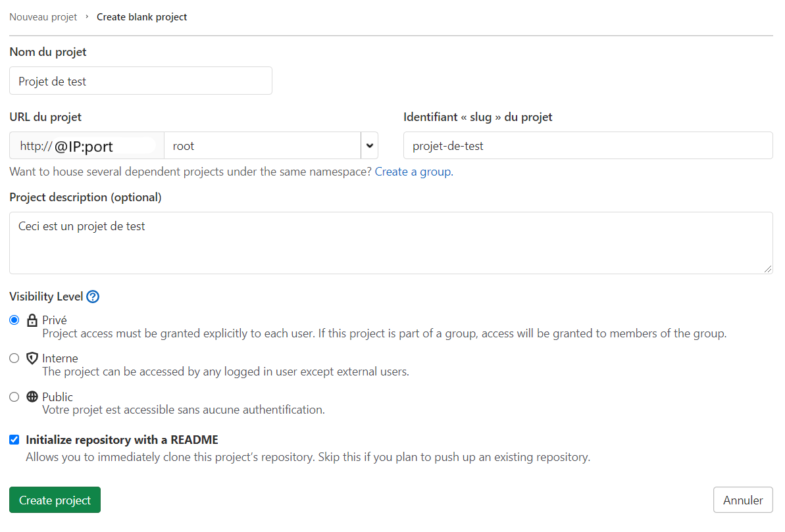Click inside the project description textarea
This screenshot has height=532, width=785.
391,243
